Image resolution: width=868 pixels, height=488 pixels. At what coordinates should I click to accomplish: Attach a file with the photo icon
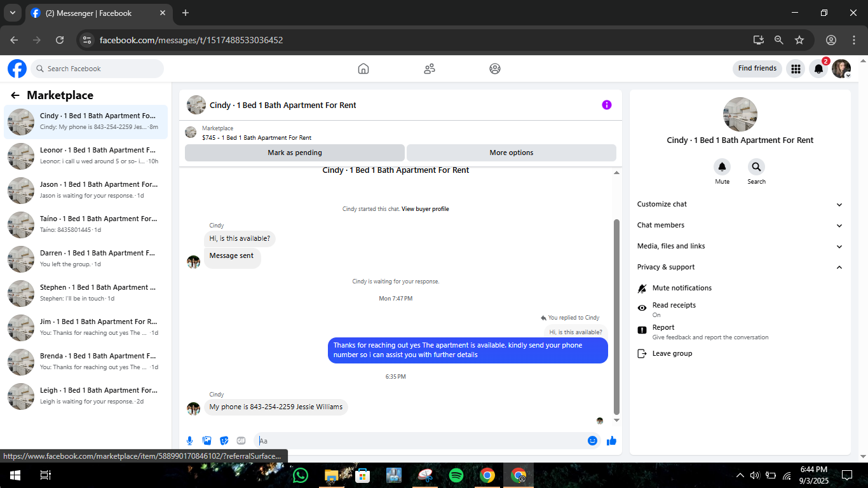207,440
